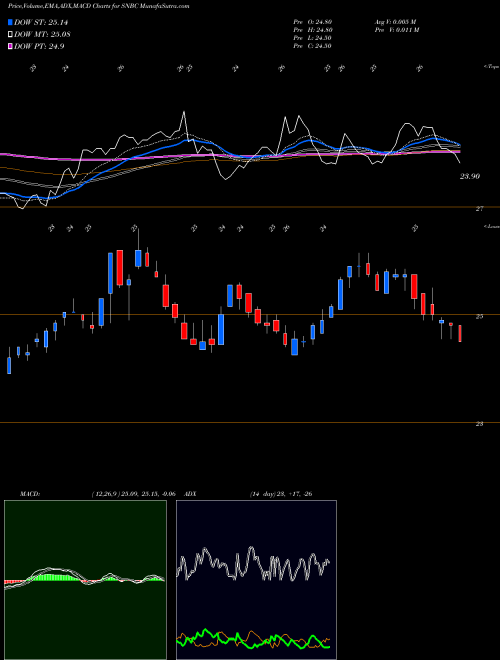Viewport: 500px width, 660px height.
Task: Click the 23 axis label
Action: click(479, 424)
